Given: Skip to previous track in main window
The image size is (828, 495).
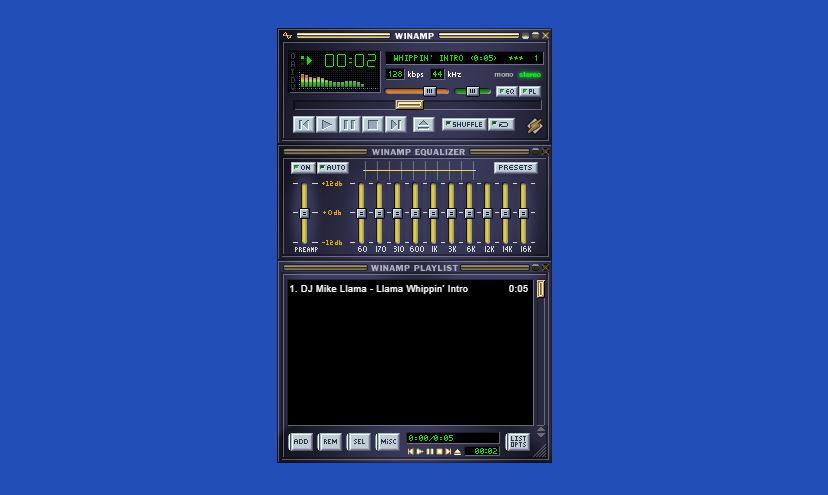Looking at the screenshot, I should (303, 124).
